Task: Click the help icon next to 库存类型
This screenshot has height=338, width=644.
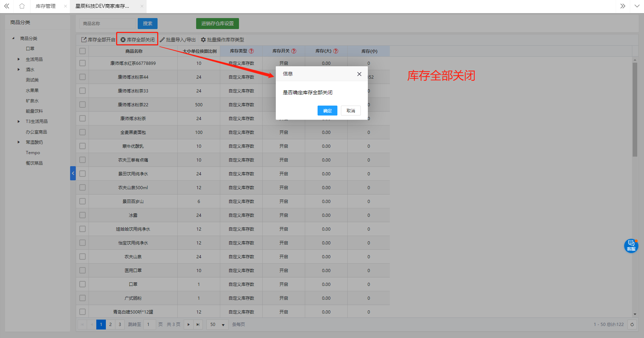Action: coord(251,51)
